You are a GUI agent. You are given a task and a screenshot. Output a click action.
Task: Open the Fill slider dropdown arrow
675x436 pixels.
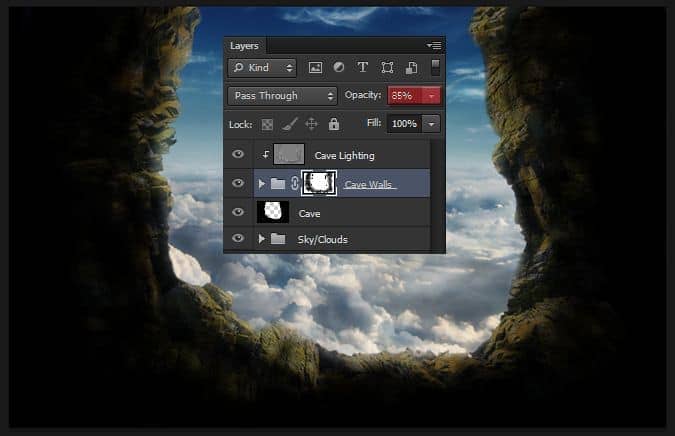click(431, 124)
